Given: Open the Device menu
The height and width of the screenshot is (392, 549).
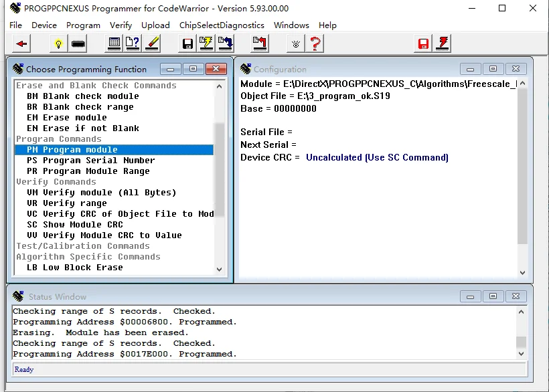Looking at the screenshot, I should [44, 25].
